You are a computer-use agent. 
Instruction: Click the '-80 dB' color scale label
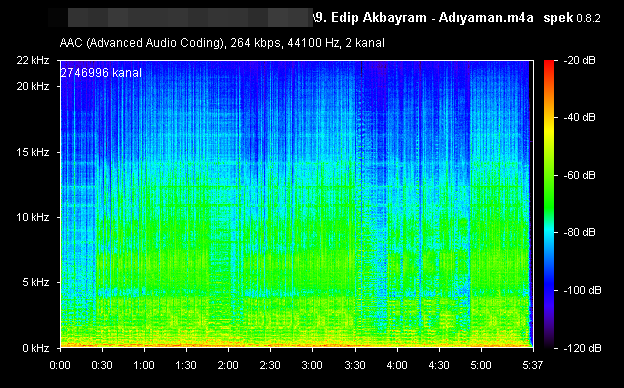point(579,232)
